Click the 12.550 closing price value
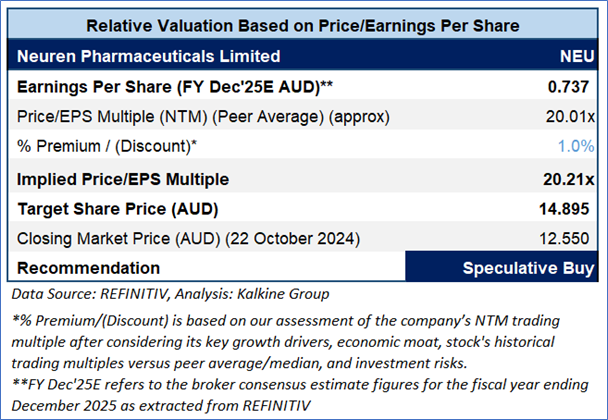 pyautogui.click(x=566, y=240)
